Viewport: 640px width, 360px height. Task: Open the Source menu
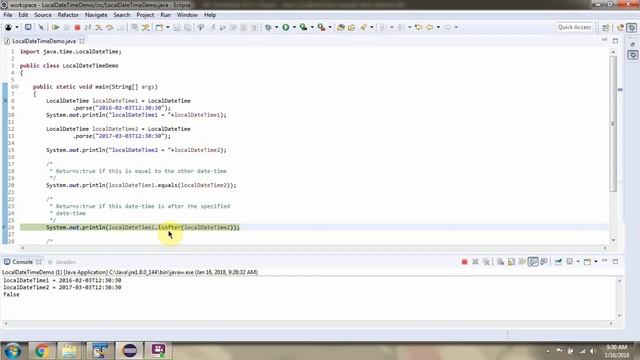43,15
